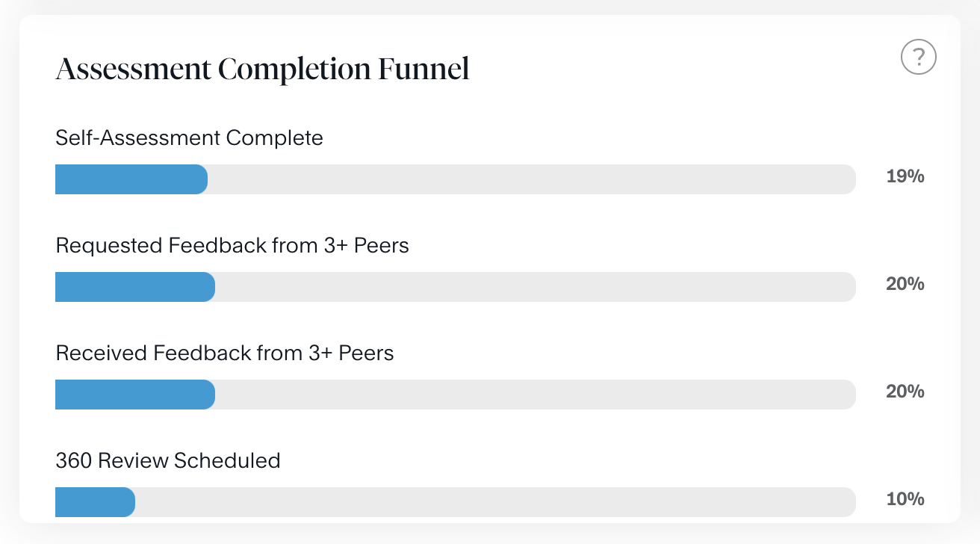The image size is (980, 544).
Task: Click blank card space right of the title
Action: tap(672, 69)
